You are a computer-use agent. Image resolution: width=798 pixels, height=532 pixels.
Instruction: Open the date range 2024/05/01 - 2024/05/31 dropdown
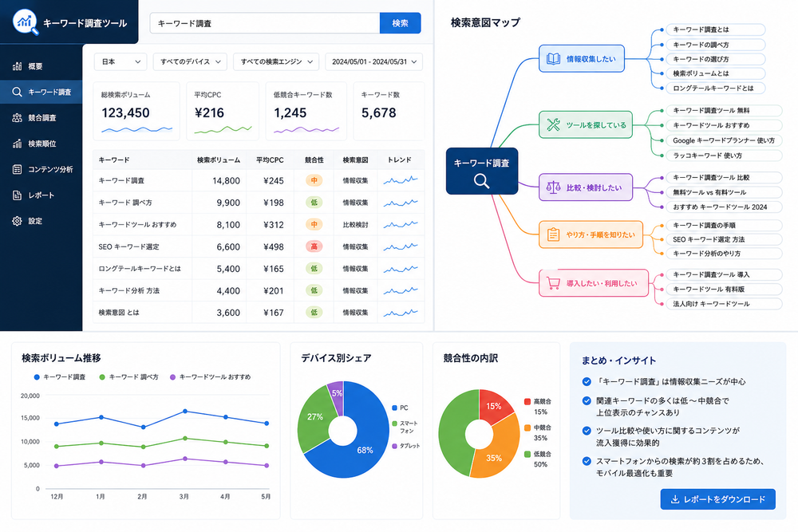pos(374,61)
